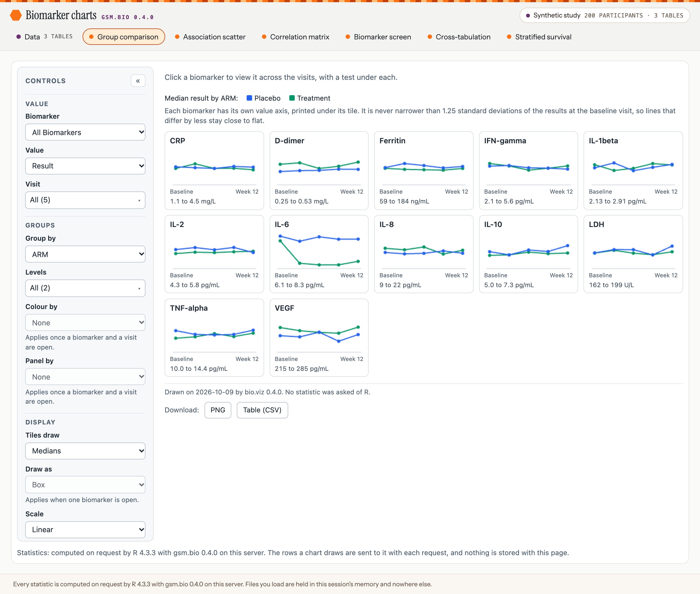700x594 pixels.
Task: Open the CRP biomarker tile
Action: pos(214,171)
